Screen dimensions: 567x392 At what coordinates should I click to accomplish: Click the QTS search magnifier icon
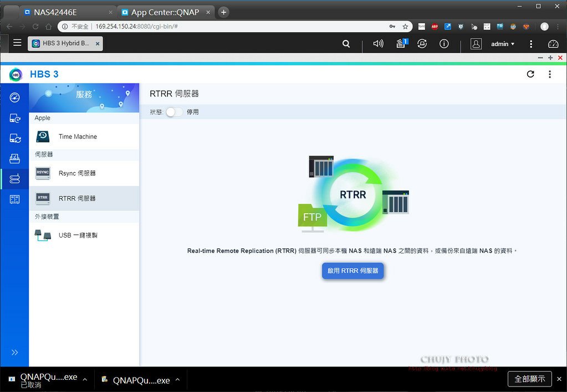tap(346, 44)
